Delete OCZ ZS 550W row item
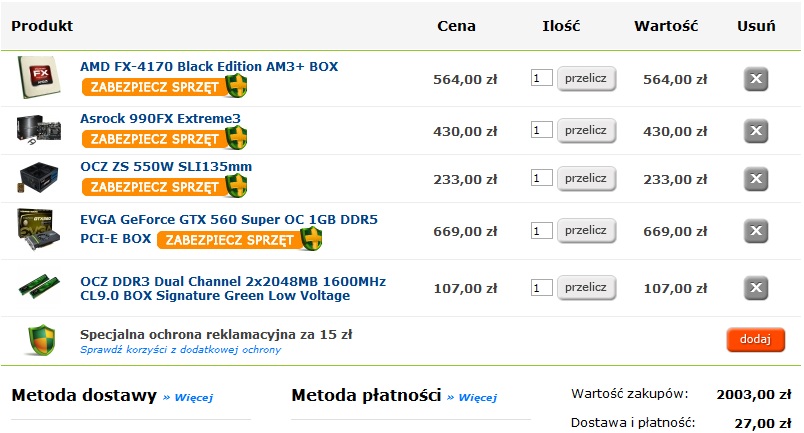This screenshot has width=804, height=433. click(x=756, y=179)
